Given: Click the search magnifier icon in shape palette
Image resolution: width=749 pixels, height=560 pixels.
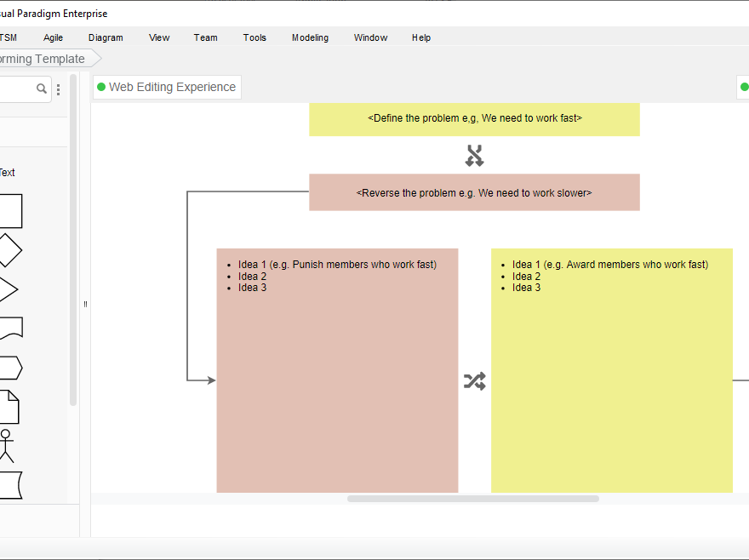Looking at the screenshot, I should pos(41,89).
